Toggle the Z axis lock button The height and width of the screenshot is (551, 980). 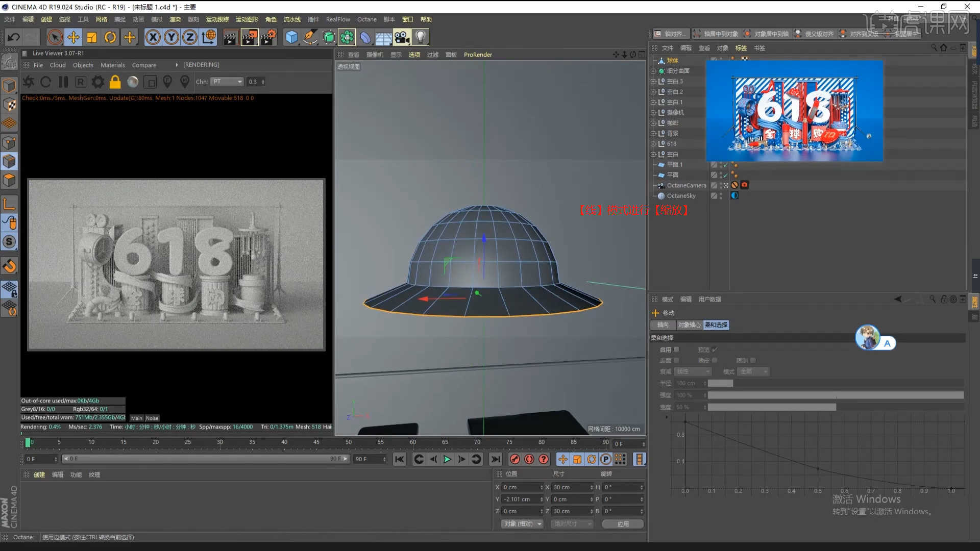tap(190, 37)
